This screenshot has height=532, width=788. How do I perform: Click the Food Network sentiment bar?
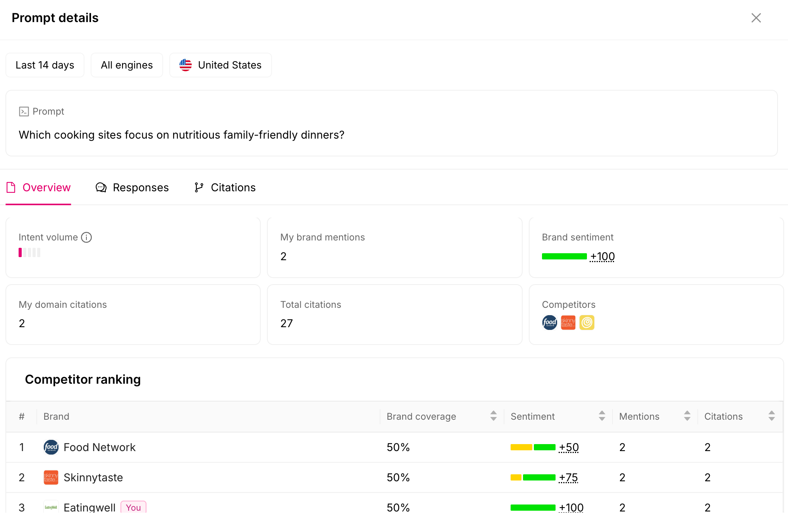click(533, 447)
